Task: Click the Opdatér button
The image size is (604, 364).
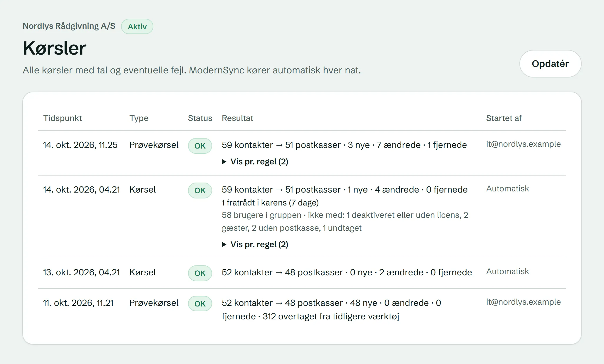Action: pyautogui.click(x=550, y=64)
